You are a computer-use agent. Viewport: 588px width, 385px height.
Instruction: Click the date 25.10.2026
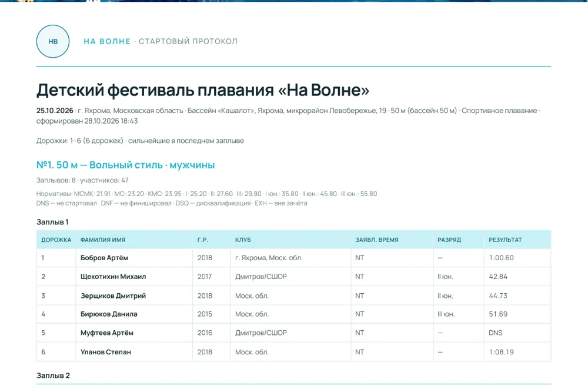click(55, 111)
